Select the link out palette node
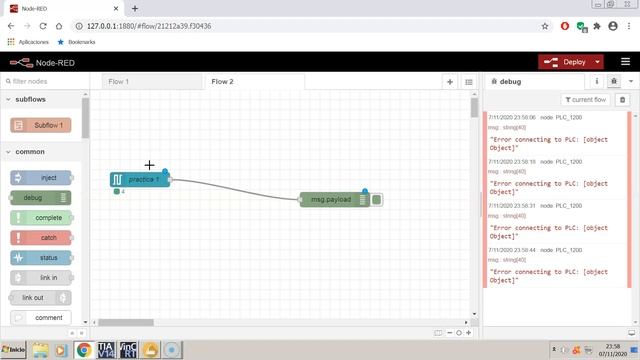Image resolution: width=640 pixels, height=360 pixels. [x=40, y=298]
